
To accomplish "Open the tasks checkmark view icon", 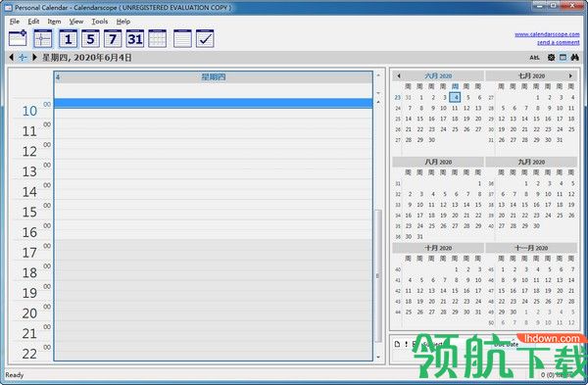I will coord(205,38).
